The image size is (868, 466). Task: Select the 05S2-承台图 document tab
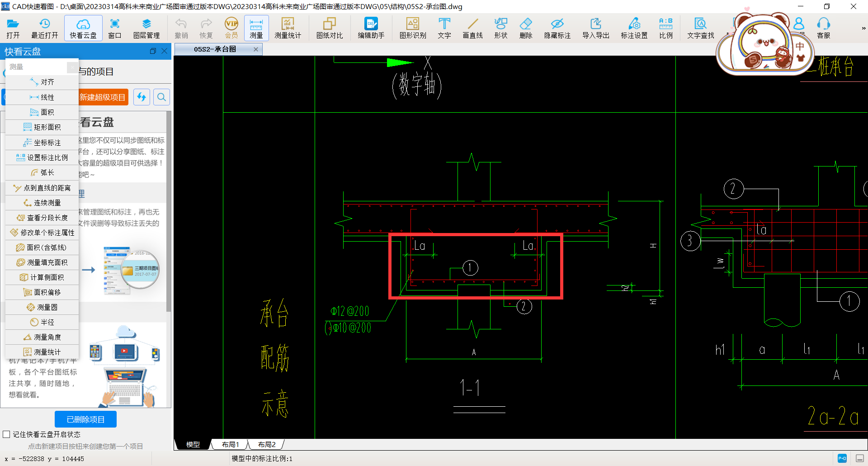[x=215, y=49]
